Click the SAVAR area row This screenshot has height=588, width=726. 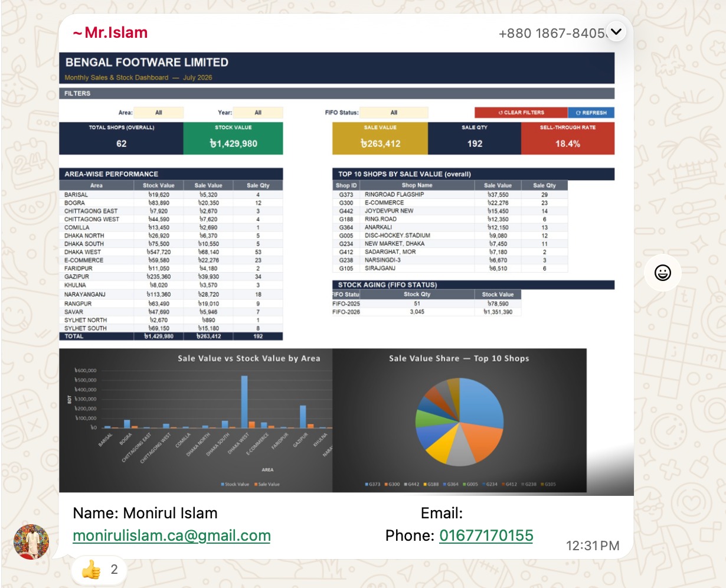171,312
